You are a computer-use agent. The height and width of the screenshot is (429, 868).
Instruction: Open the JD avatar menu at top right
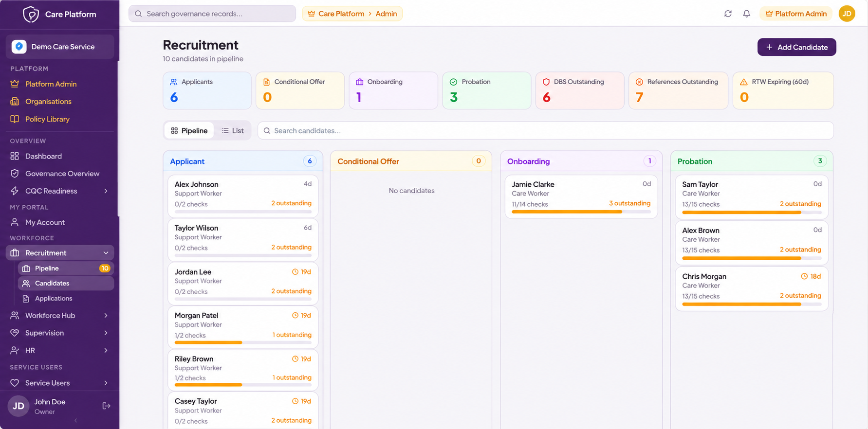(x=847, y=14)
